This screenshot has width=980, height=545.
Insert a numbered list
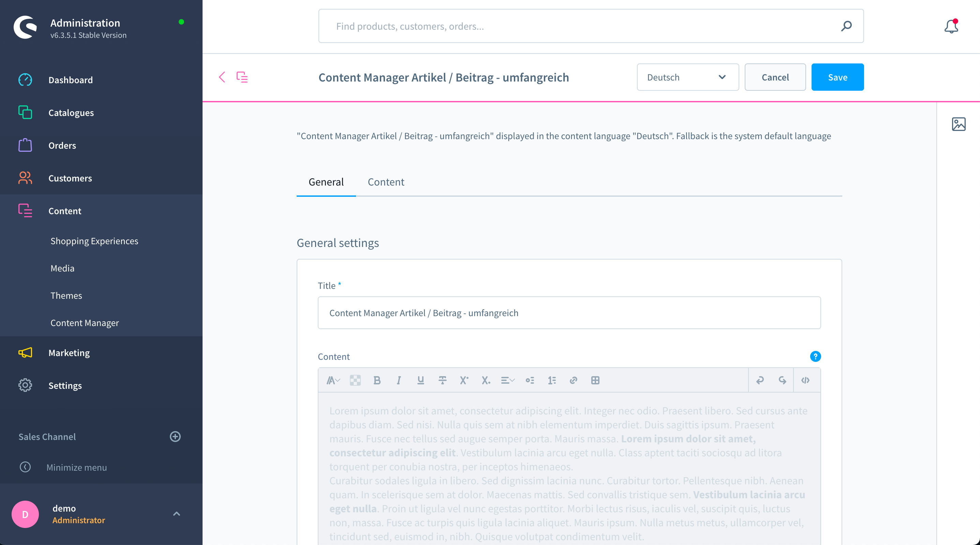(552, 380)
